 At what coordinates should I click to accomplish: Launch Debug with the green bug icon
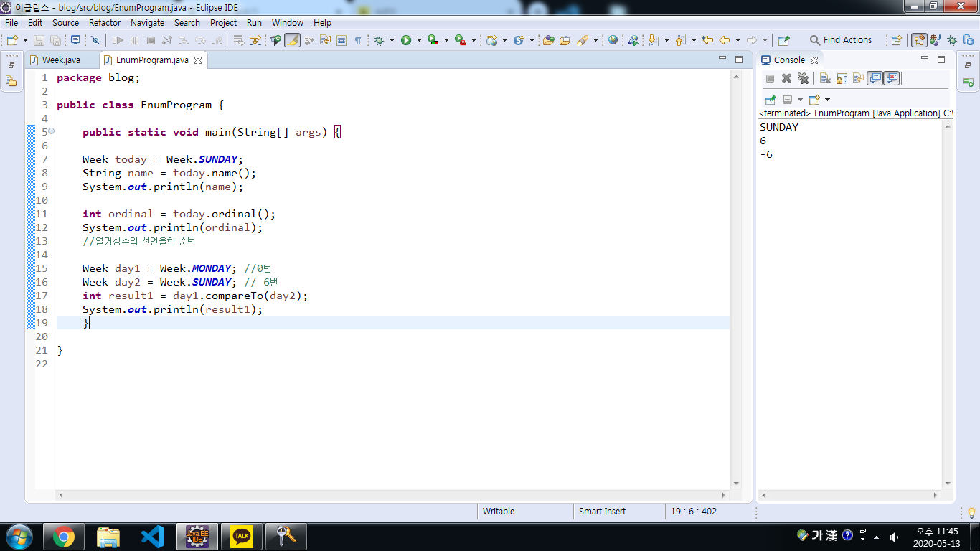pyautogui.click(x=379, y=40)
